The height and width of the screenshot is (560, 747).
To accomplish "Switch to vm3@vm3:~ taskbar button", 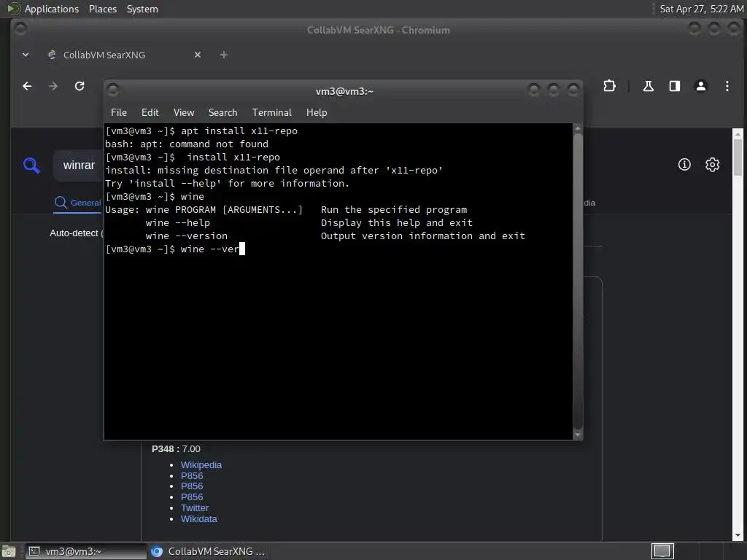I will coord(86,551).
